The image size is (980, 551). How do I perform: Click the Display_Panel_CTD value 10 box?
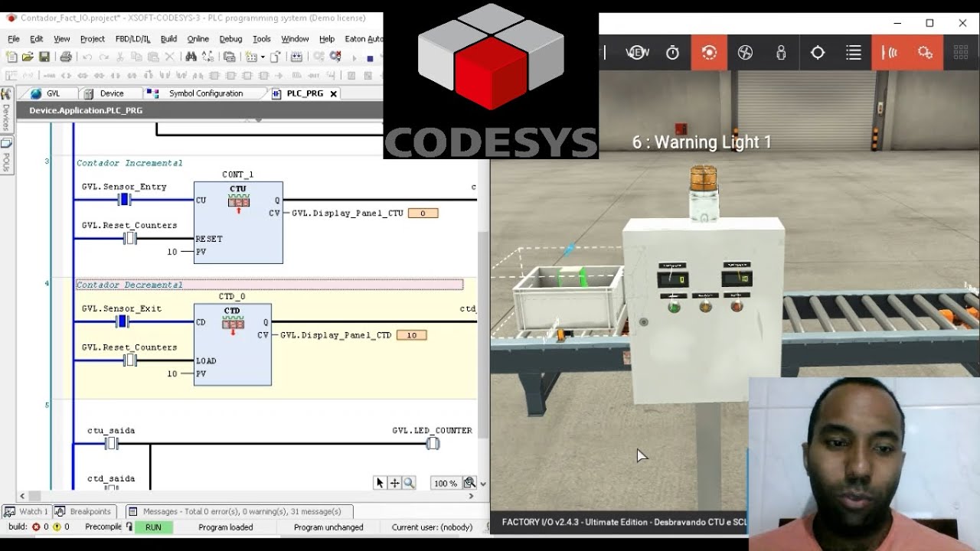click(x=411, y=335)
